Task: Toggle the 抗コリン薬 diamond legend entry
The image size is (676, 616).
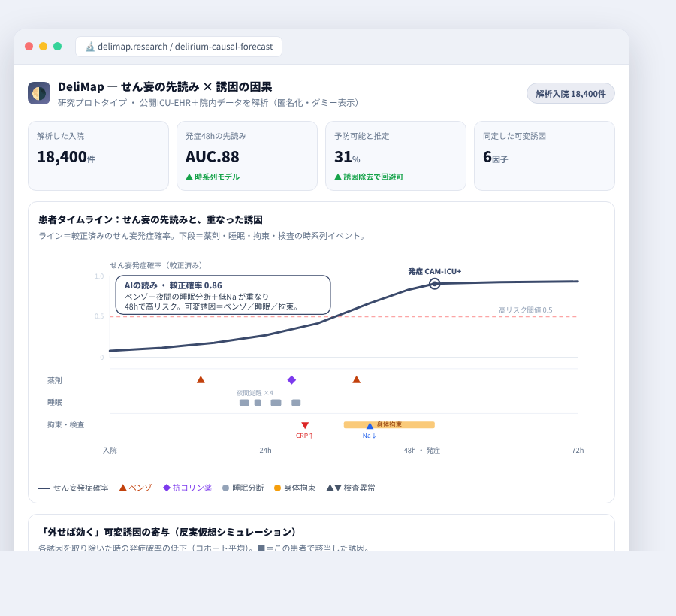Action: point(188,488)
